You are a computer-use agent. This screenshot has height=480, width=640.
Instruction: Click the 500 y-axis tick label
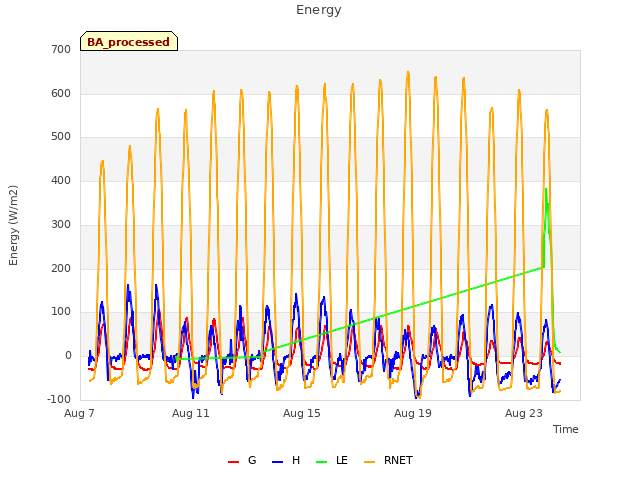pyautogui.click(x=61, y=137)
